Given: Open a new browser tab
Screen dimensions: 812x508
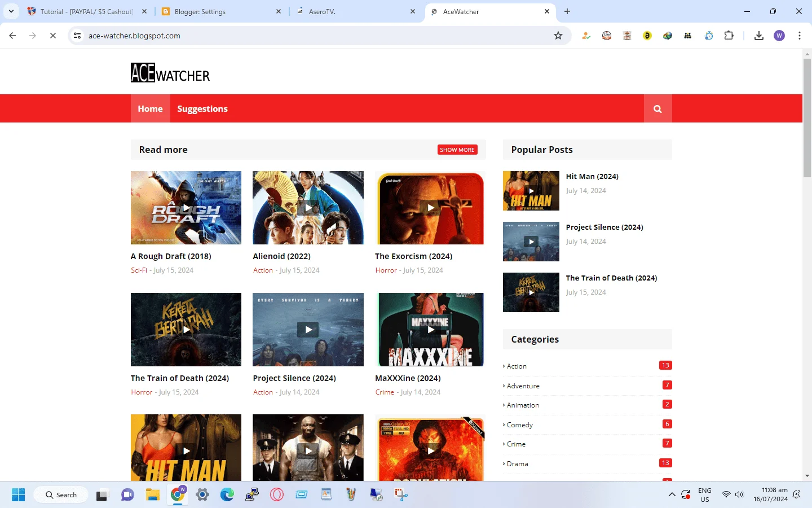Looking at the screenshot, I should 567,11.
